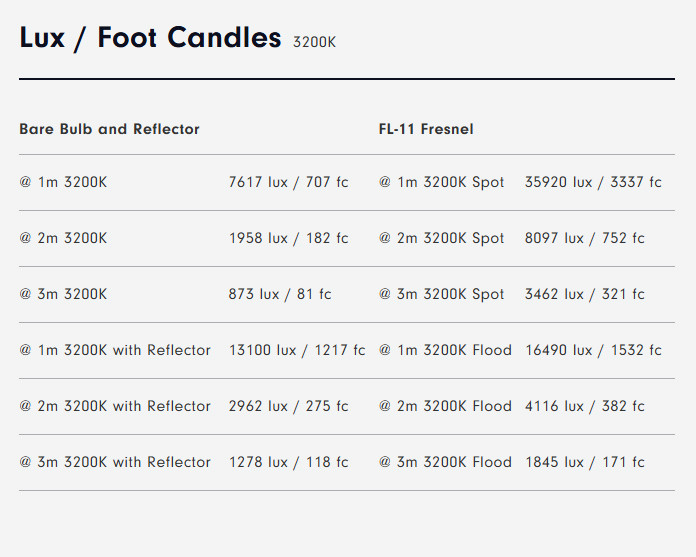Click the 13100 lux / 1217 fc value
696x557 pixels.
297,350
